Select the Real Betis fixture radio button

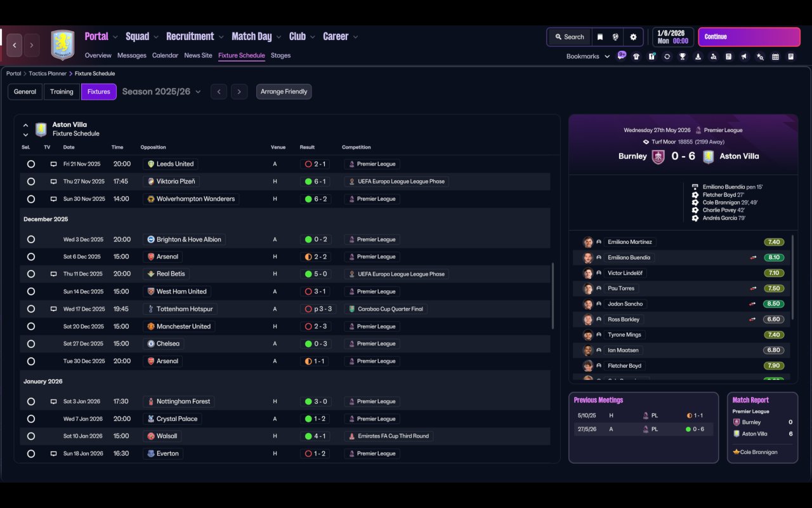coord(30,274)
